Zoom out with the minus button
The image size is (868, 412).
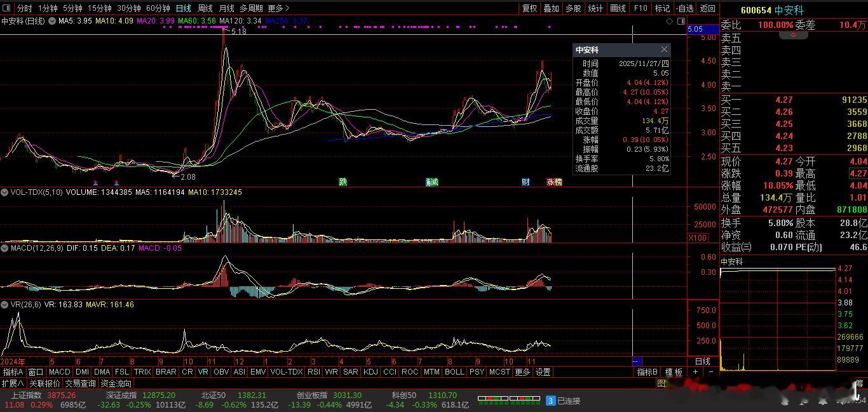tap(710, 372)
